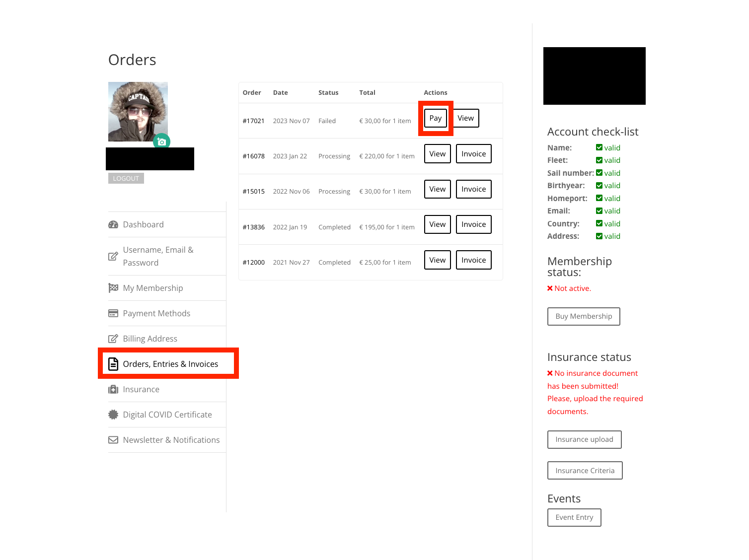Click the Dashboard gauge icon
Image resolution: width=749 pixels, height=560 pixels.
click(x=113, y=224)
